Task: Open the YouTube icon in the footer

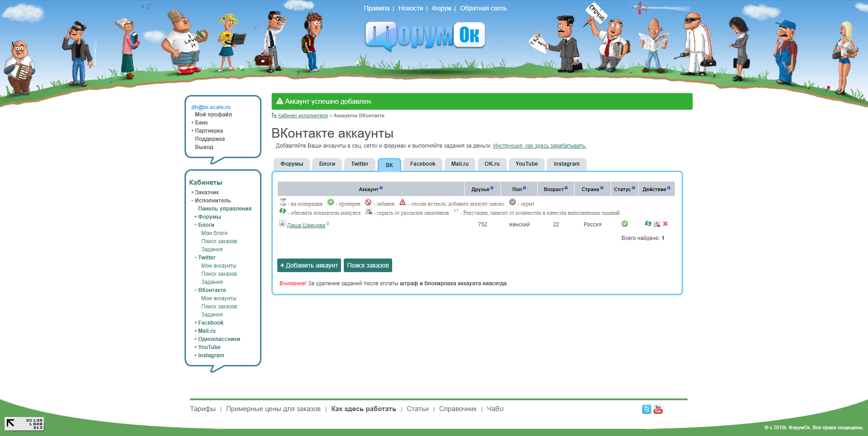Action: [x=658, y=409]
